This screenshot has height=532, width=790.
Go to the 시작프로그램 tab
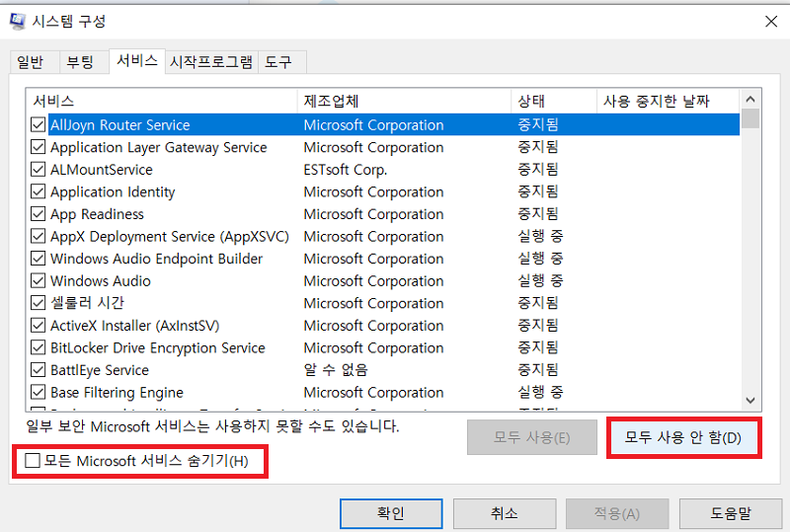tap(211, 62)
